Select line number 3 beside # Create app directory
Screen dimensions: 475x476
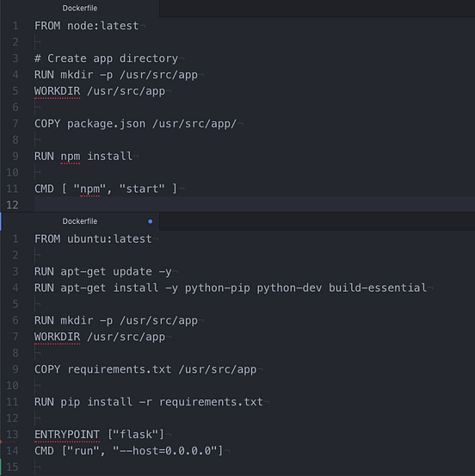coord(15,59)
